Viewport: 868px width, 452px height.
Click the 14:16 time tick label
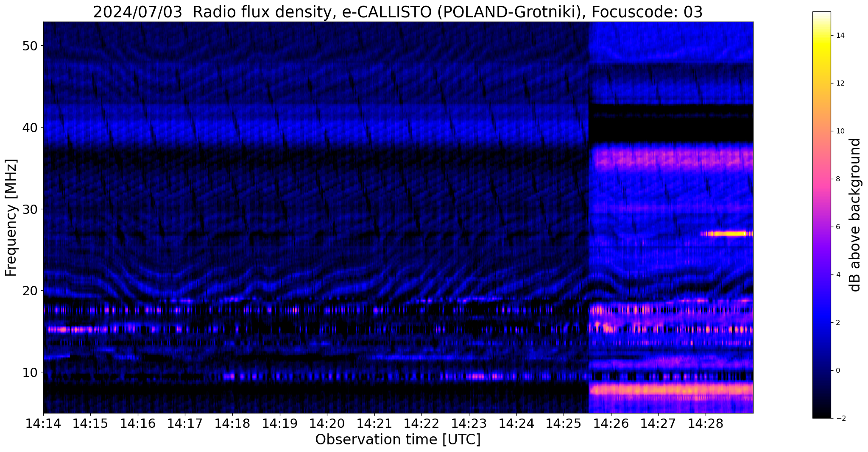(138, 423)
